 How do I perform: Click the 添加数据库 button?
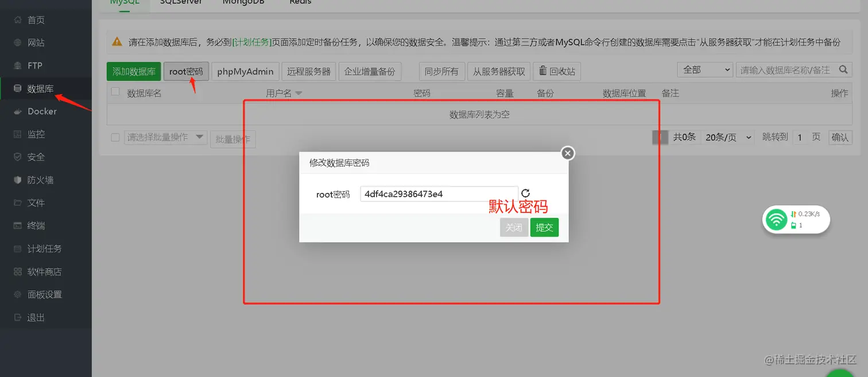[x=133, y=71]
